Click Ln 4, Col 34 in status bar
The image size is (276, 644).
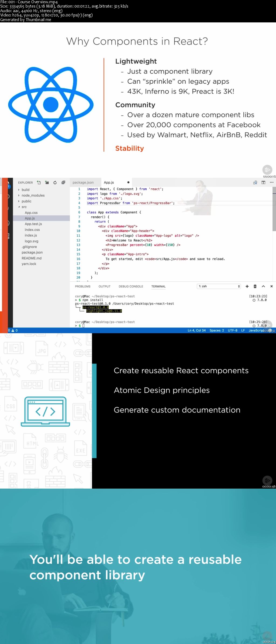click(x=197, y=330)
